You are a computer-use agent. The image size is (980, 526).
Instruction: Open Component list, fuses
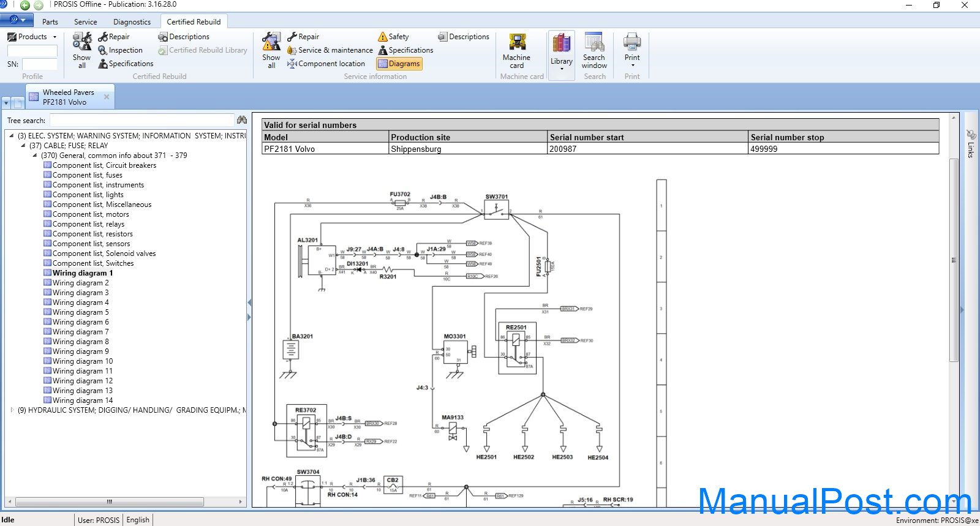88,175
